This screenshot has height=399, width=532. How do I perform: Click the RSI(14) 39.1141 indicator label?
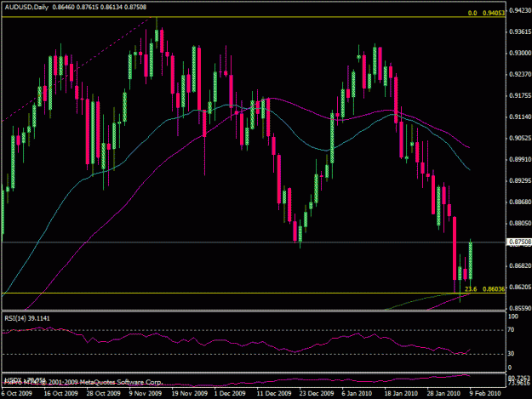click(x=27, y=318)
